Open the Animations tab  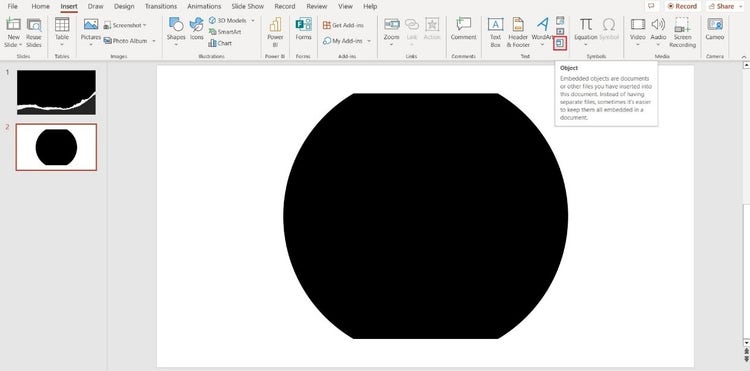tap(205, 6)
